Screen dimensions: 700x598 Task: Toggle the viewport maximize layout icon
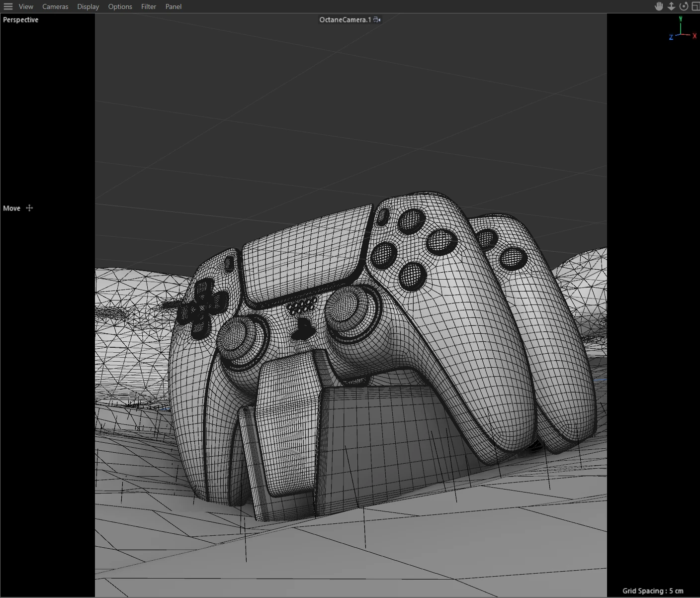click(696, 6)
